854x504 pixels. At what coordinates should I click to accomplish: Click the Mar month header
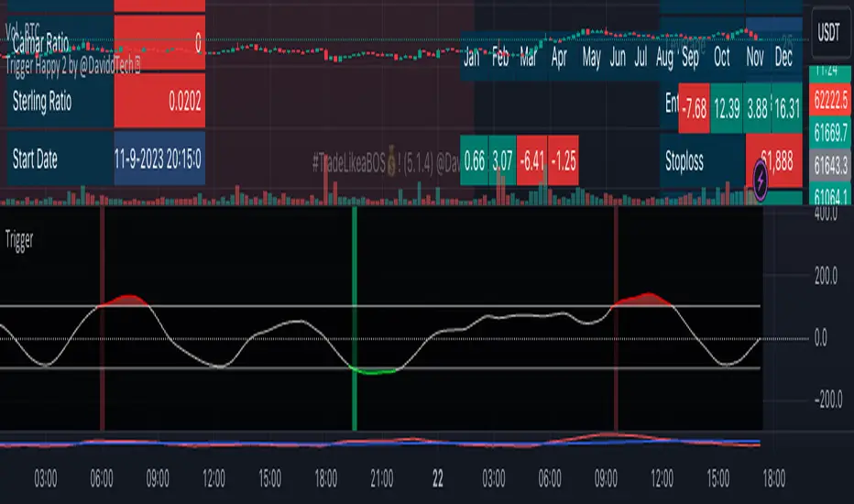point(528,57)
